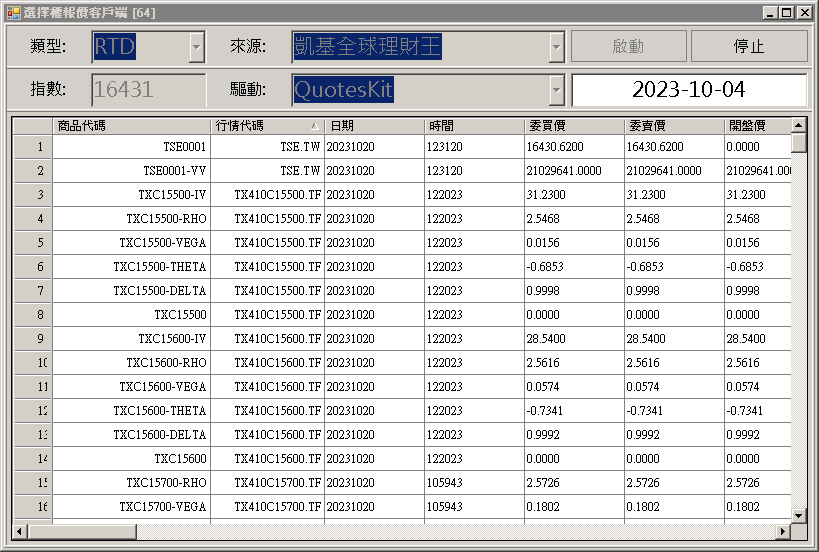Click cell TXC15500-DELTA
This screenshot has height=552, width=819.
pos(131,291)
